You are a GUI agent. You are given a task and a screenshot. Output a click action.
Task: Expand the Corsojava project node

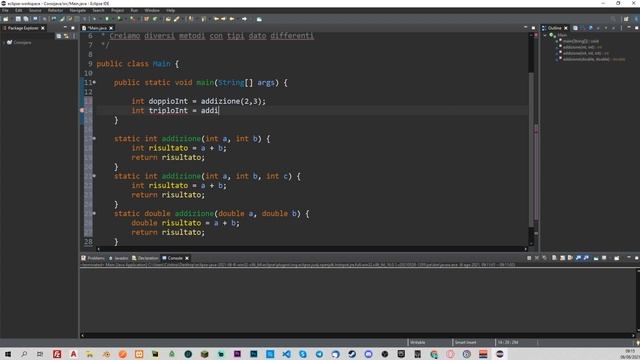click(4, 42)
